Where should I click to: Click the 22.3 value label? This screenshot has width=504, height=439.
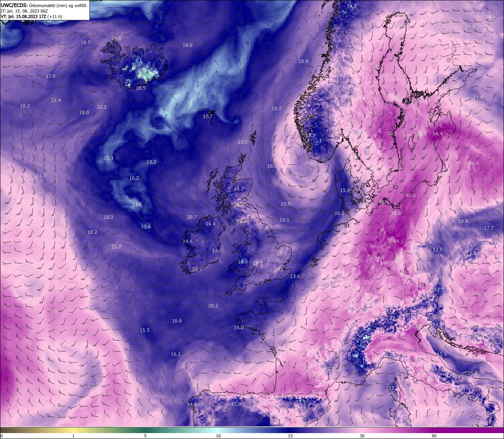[108, 217]
